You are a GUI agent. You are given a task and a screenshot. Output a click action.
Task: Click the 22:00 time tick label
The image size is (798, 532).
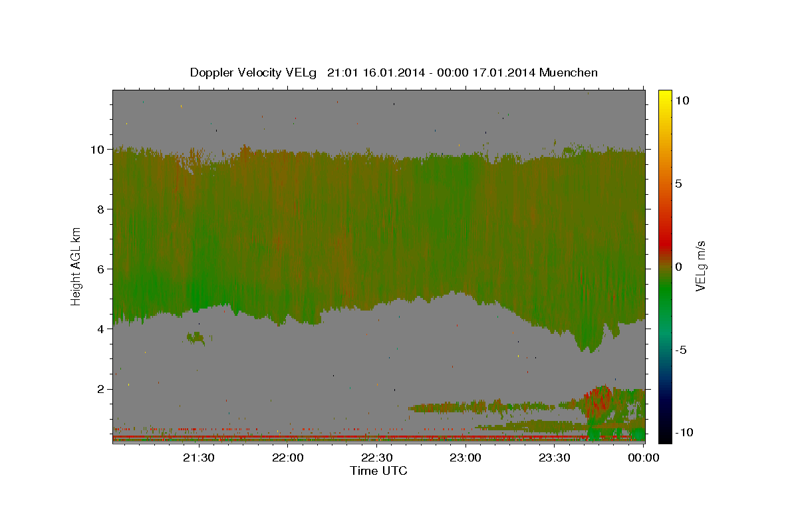click(x=288, y=458)
